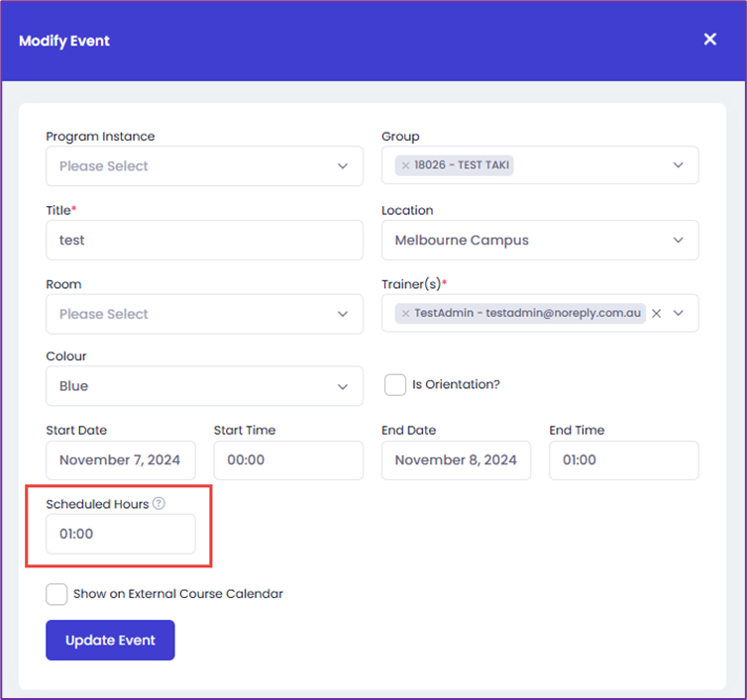The image size is (747, 700).
Task: Open the Room dropdown
Action: pos(204,314)
